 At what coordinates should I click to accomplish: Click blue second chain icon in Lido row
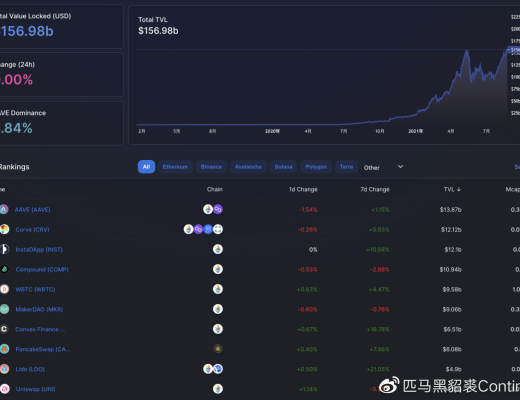[218, 369]
